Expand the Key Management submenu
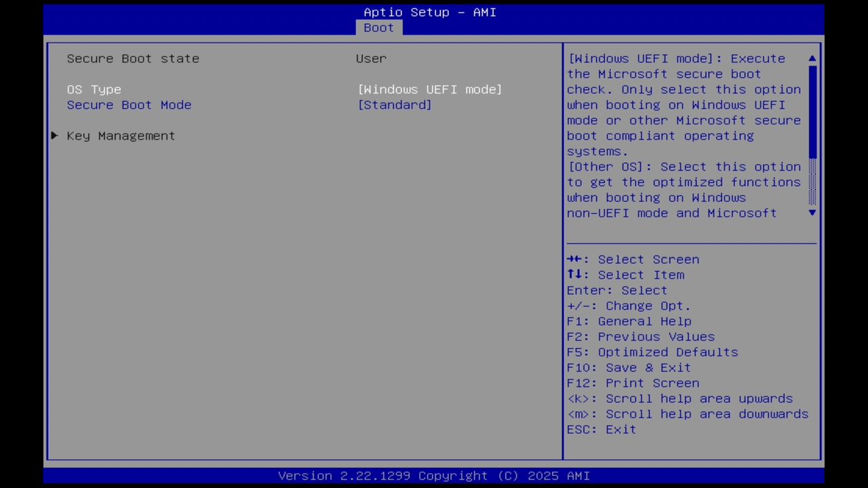The width and height of the screenshot is (868, 488). click(x=121, y=136)
